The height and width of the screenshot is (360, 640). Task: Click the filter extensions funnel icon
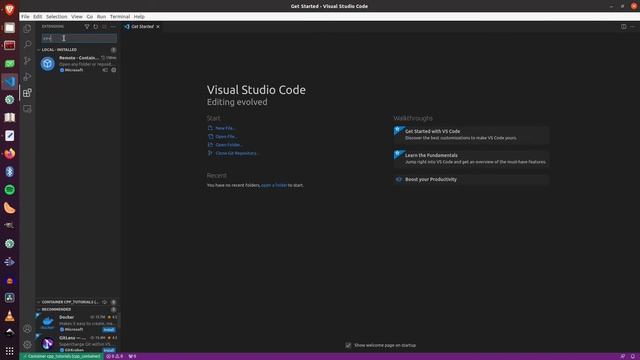(x=87, y=27)
